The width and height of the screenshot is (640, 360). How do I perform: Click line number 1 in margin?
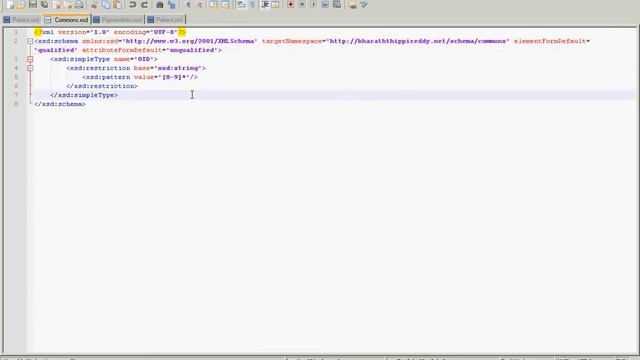click(16, 32)
